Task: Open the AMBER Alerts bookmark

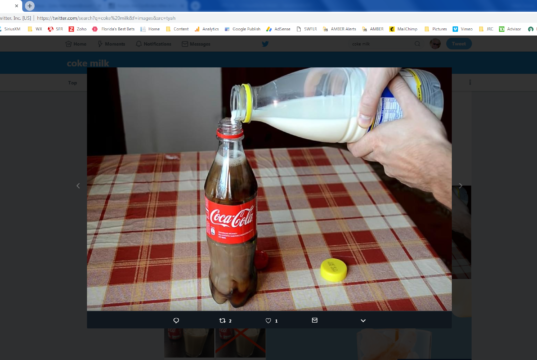Action: pyautogui.click(x=339, y=29)
